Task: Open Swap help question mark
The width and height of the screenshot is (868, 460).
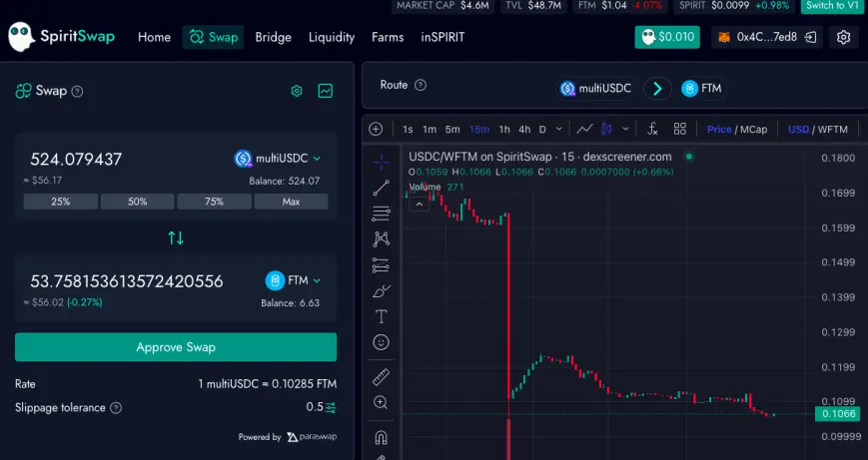Action: click(x=78, y=91)
